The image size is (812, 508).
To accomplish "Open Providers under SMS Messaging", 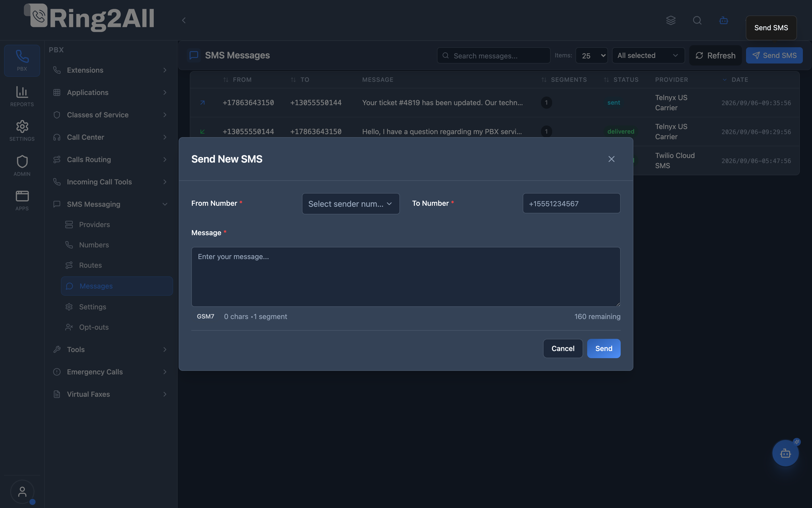I will (117, 225).
